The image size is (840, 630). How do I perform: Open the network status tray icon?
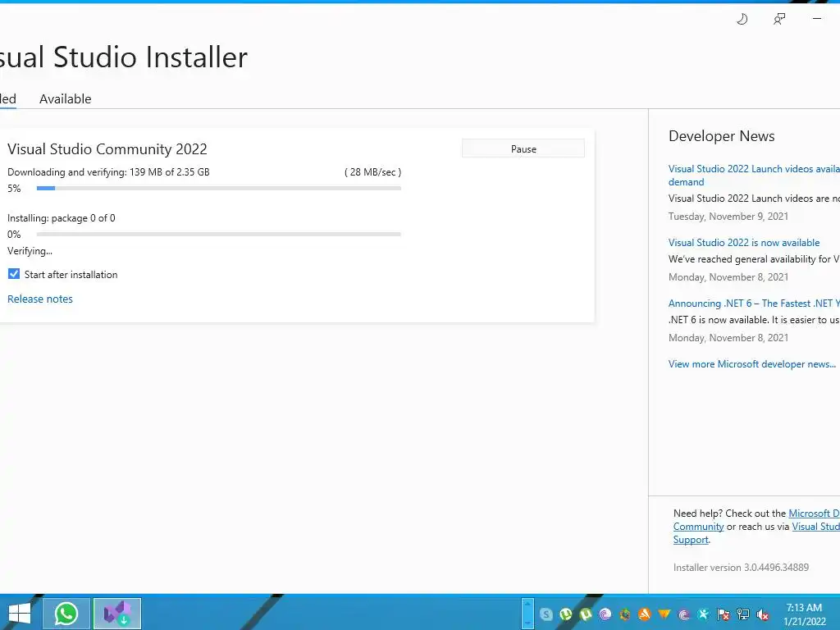pyautogui.click(x=743, y=614)
